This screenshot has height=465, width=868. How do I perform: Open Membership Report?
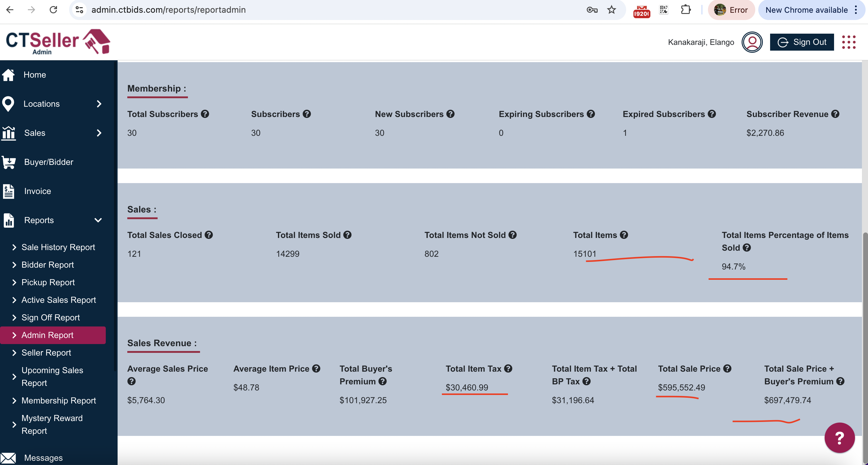pyautogui.click(x=58, y=400)
